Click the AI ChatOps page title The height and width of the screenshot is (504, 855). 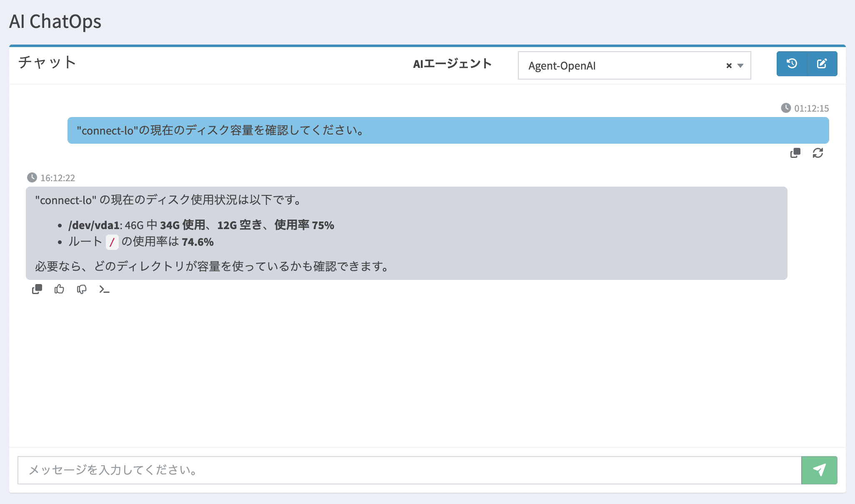[55, 21]
